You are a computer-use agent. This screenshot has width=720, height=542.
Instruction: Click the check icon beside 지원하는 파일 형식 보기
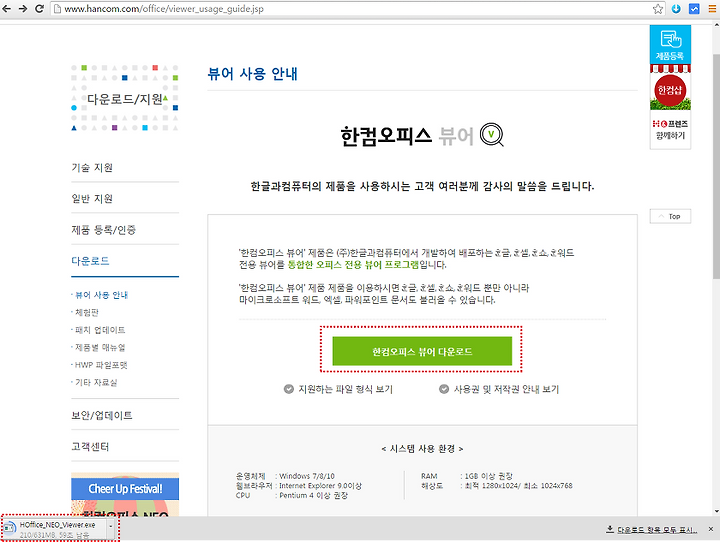(288, 389)
